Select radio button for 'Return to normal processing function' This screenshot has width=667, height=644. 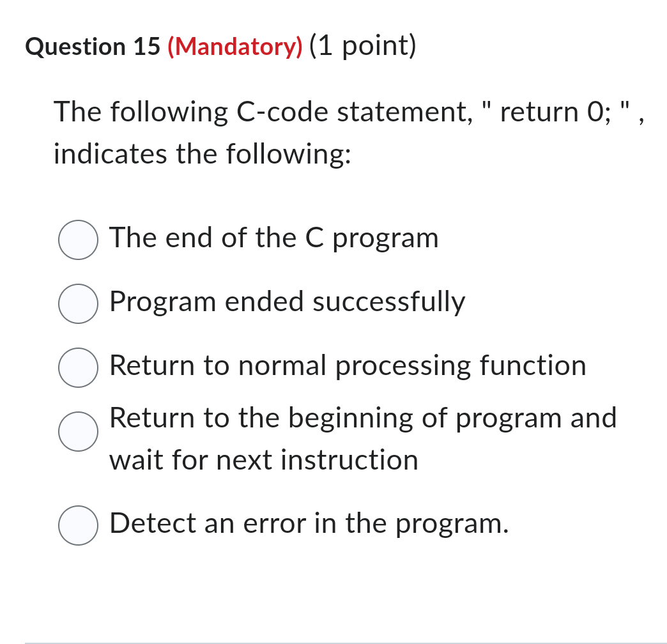click(78, 368)
